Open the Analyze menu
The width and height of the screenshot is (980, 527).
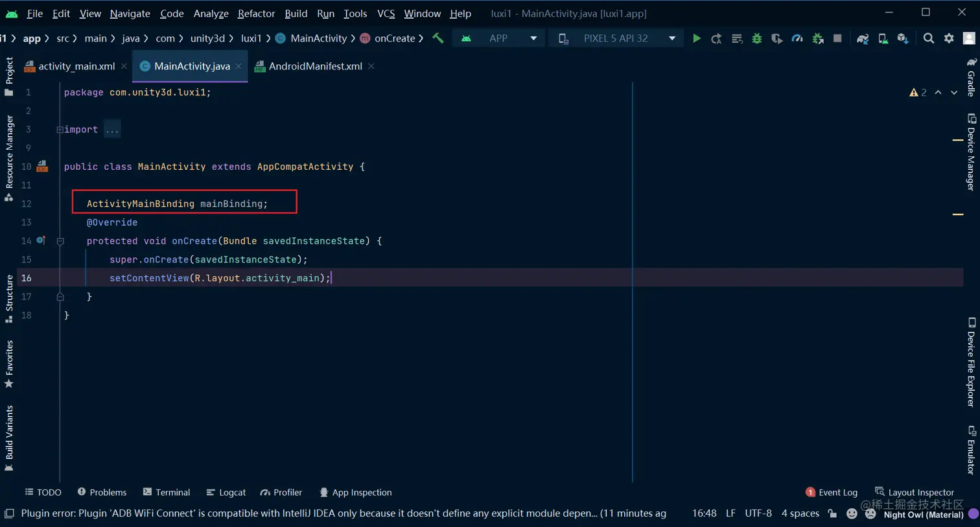pos(211,13)
